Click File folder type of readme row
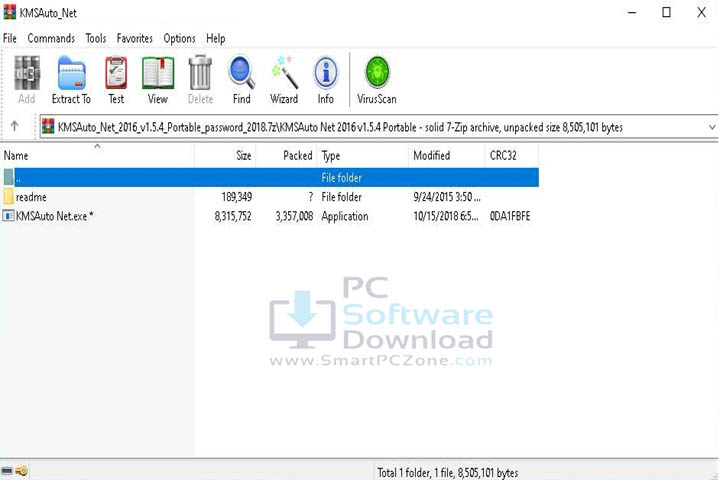 pyautogui.click(x=341, y=197)
